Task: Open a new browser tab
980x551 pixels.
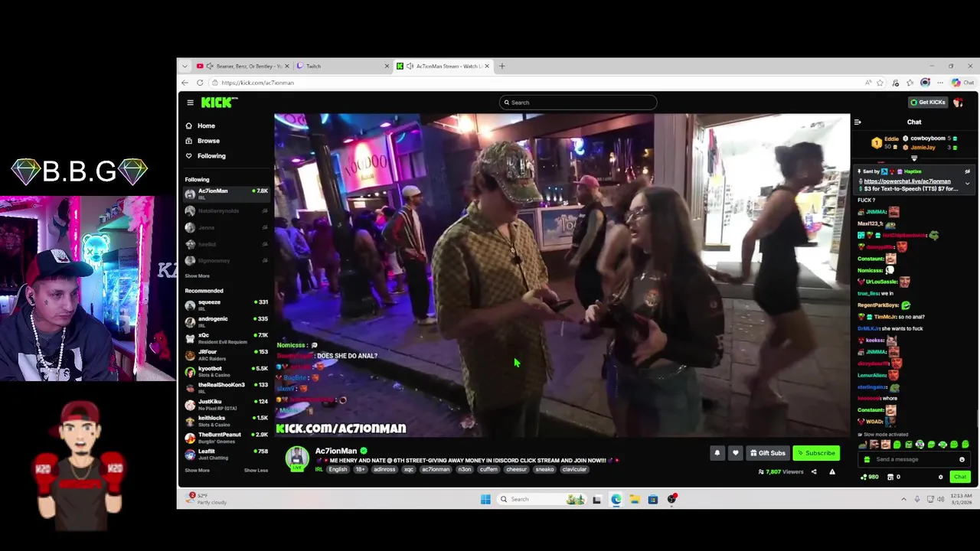Action: coord(502,67)
